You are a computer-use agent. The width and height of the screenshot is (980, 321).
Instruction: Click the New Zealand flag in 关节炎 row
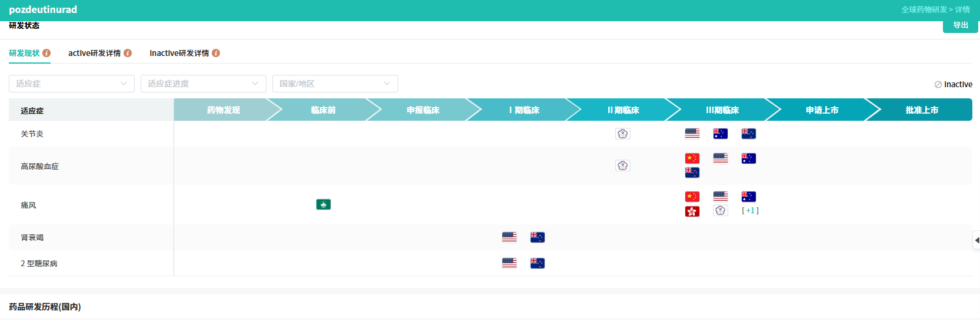click(749, 134)
